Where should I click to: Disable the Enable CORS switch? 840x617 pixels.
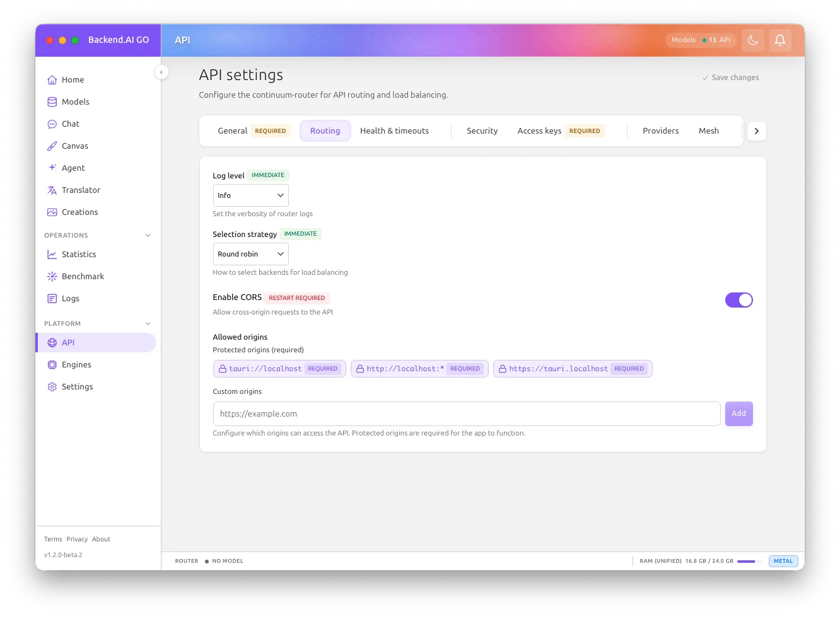pyautogui.click(x=738, y=300)
